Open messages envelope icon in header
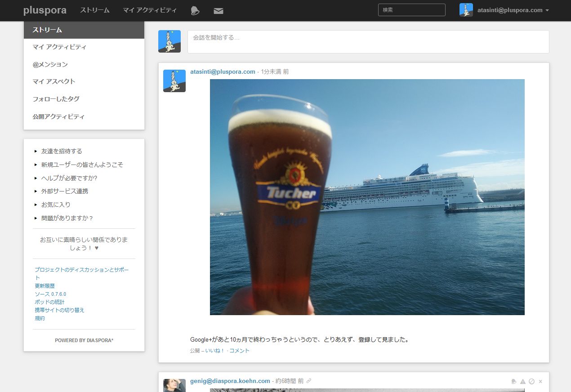 [x=219, y=11]
